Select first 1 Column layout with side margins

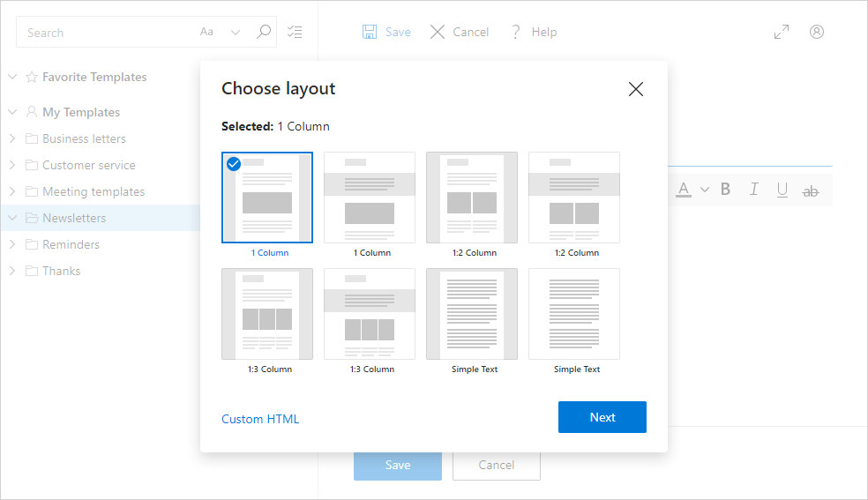[x=267, y=198]
